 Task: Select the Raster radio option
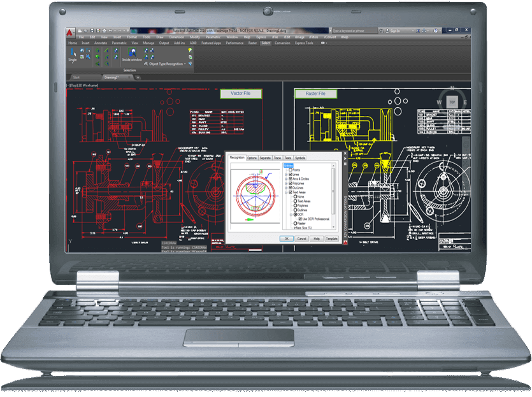[x=296, y=224]
